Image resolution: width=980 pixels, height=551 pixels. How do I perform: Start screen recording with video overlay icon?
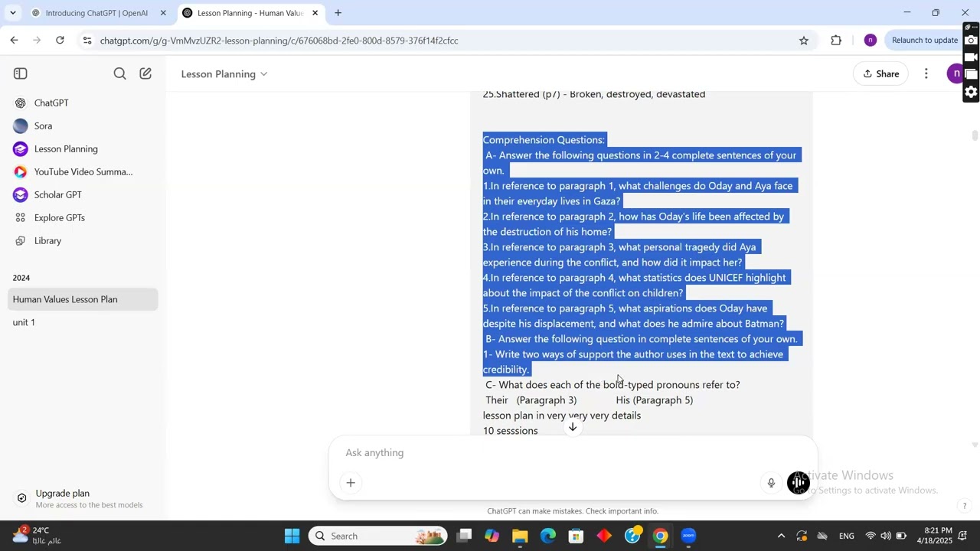click(x=971, y=57)
